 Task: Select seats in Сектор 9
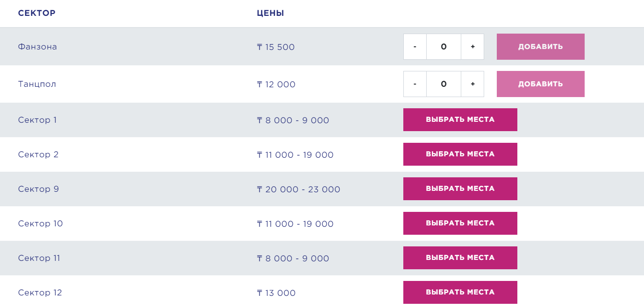(x=460, y=189)
